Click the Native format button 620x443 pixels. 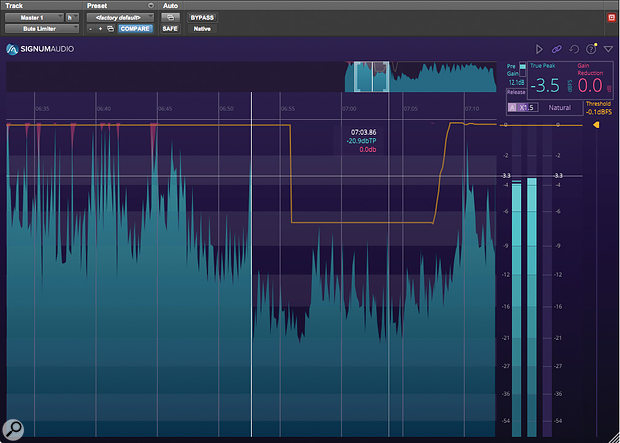pyautogui.click(x=202, y=29)
